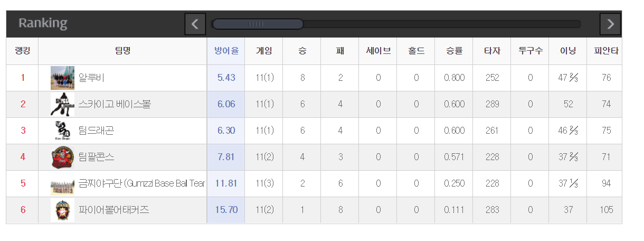This screenshot has width=644, height=241.
Task: Click the Ranking panel title
Action: [x=43, y=23]
